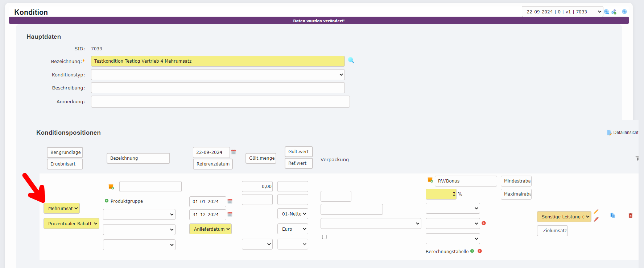
Task: Click the Ber.grundlage header button
Action: (x=65, y=152)
